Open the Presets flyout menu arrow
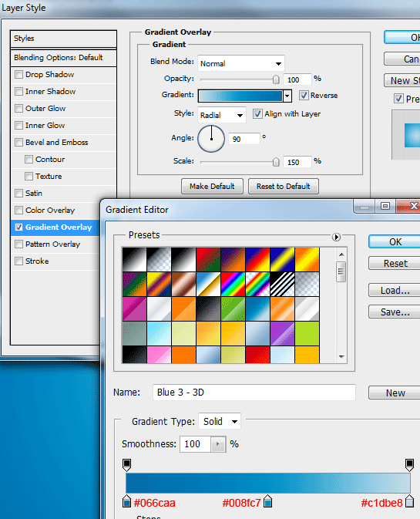420x519 pixels. tap(336, 237)
